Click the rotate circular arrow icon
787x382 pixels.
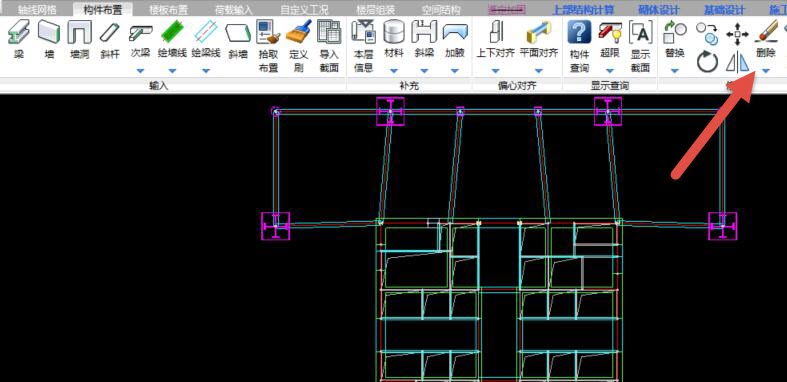tap(707, 62)
